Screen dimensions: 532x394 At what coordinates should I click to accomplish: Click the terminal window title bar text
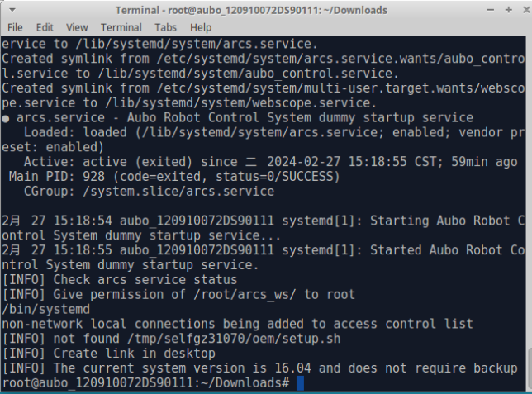(251, 11)
